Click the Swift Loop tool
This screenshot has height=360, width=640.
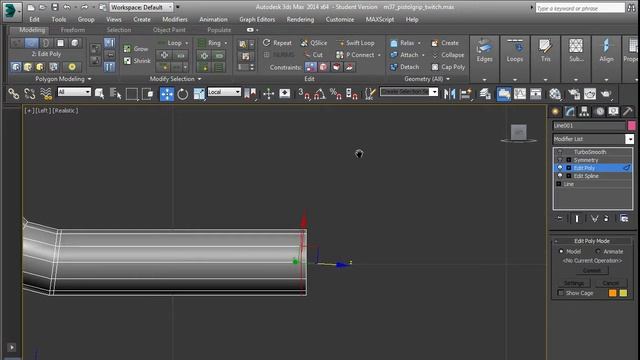(355, 43)
